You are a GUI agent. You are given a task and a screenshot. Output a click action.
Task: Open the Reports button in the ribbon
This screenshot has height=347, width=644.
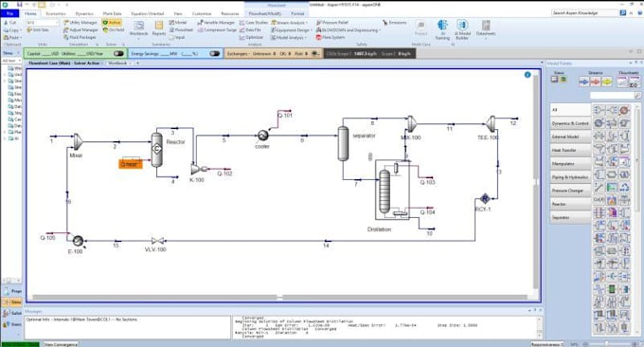(158, 27)
